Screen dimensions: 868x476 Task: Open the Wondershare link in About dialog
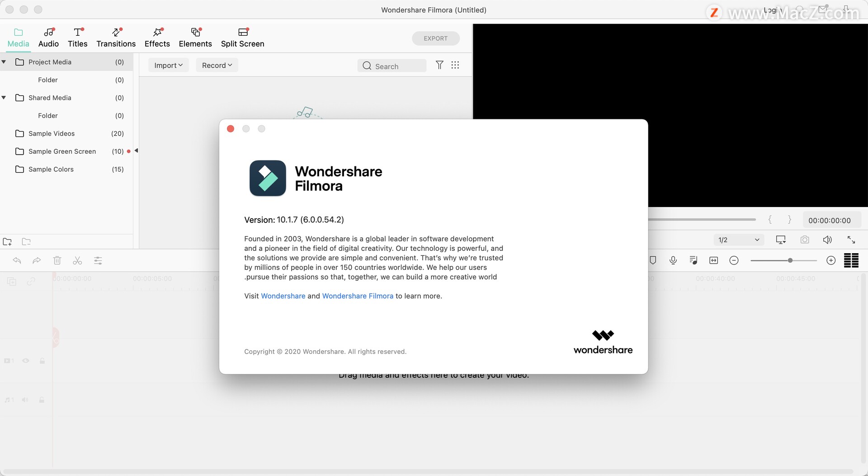pos(283,296)
